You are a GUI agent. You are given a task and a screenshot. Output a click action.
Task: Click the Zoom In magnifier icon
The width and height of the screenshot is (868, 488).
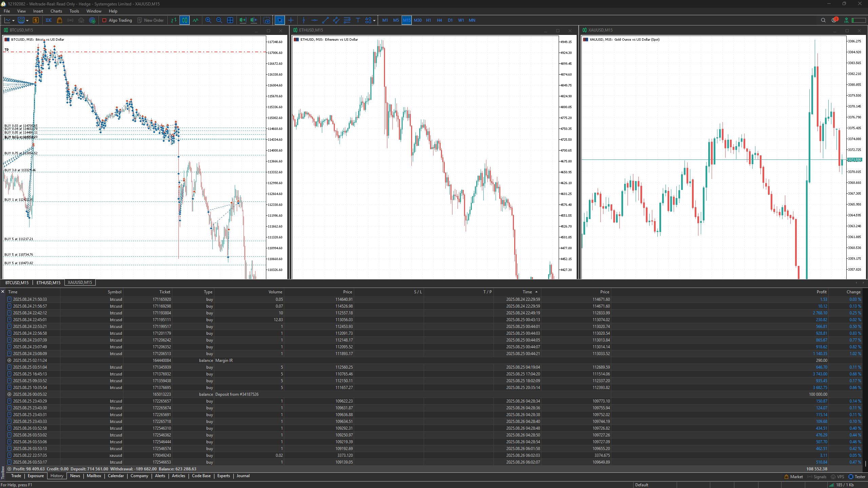pyautogui.click(x=208, y=20)
